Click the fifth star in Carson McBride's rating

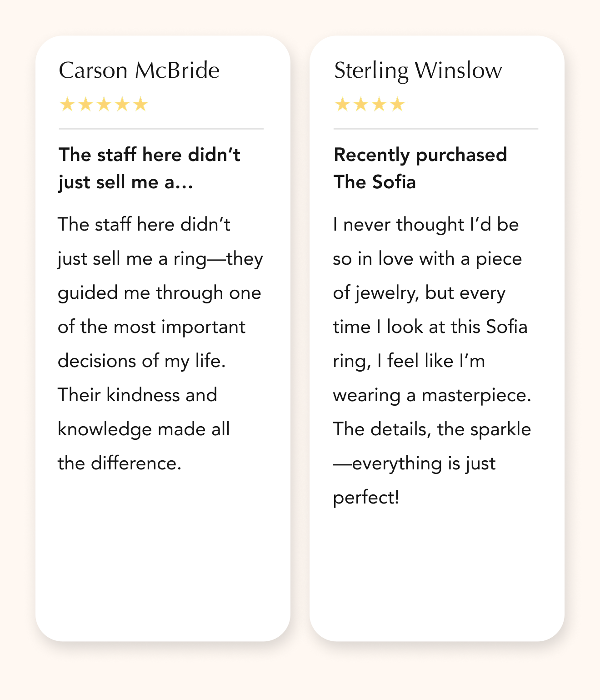(x=141, y=105)
